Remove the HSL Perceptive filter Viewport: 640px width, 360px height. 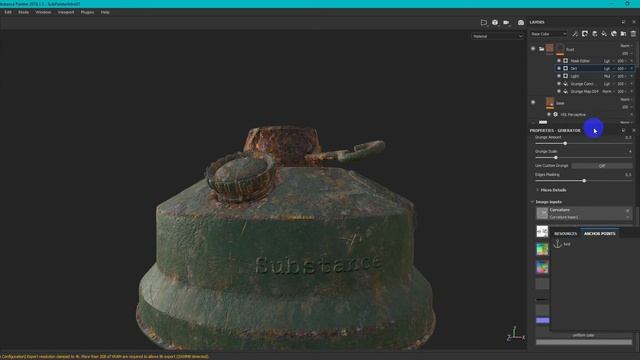point(632,115)
